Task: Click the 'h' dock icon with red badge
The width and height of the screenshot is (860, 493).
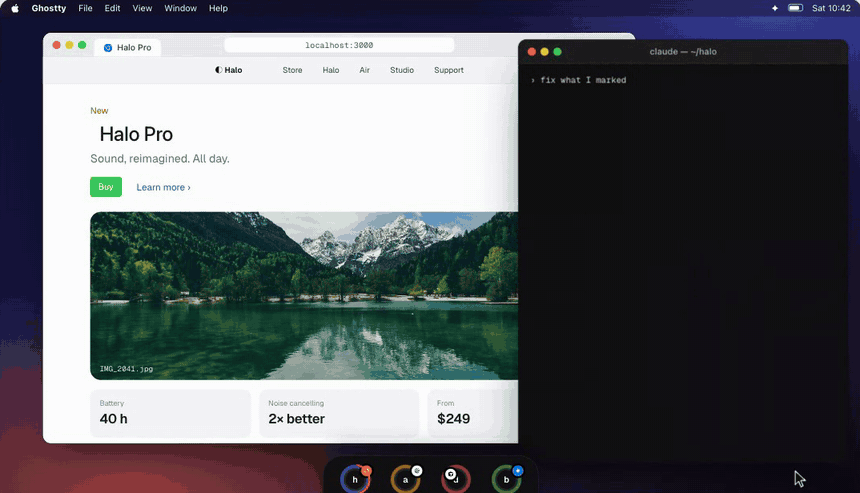Action: [x=355, y=479]
